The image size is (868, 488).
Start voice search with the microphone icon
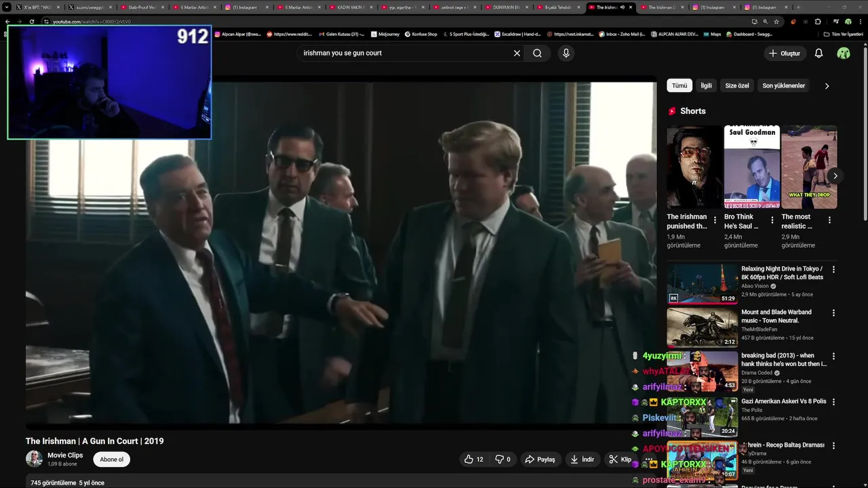(x=566, y=53)
